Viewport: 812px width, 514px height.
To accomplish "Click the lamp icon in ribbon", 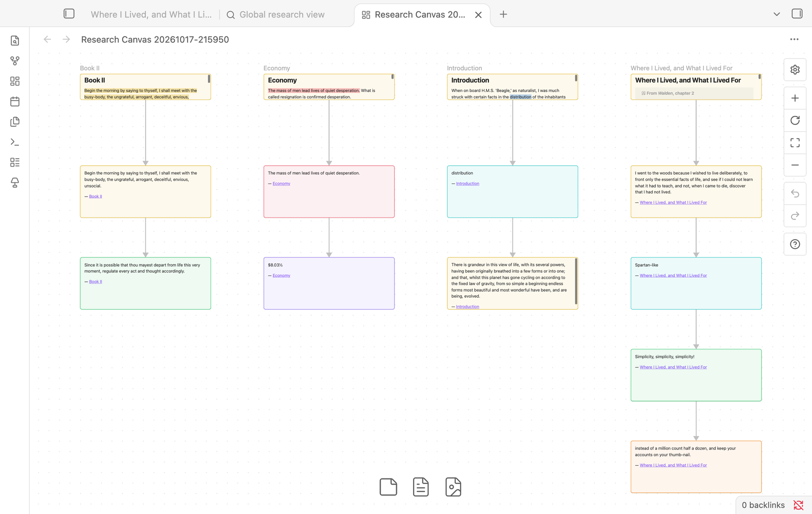I will [x=15, y=183].
